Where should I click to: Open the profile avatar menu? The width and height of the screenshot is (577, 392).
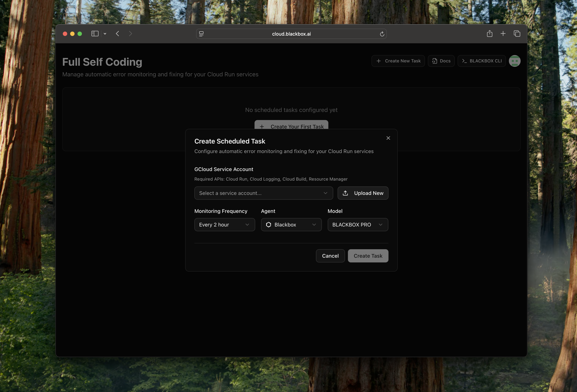click(515, 61)
